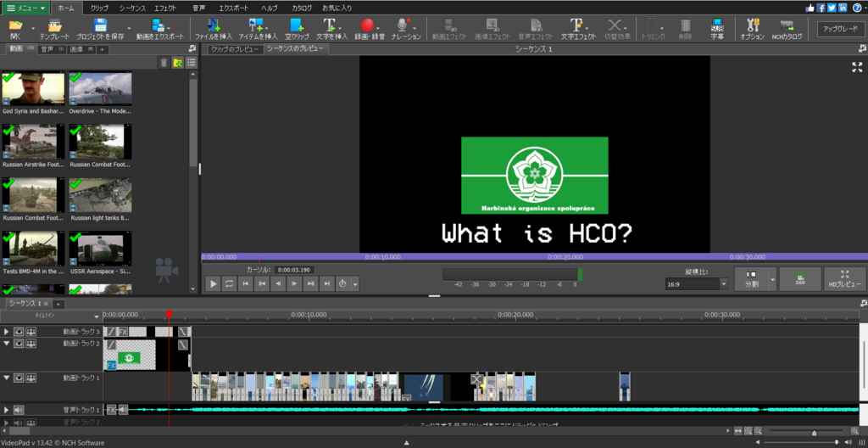
Task: Click the アップグレード button
Action: (x=840, y=29)
